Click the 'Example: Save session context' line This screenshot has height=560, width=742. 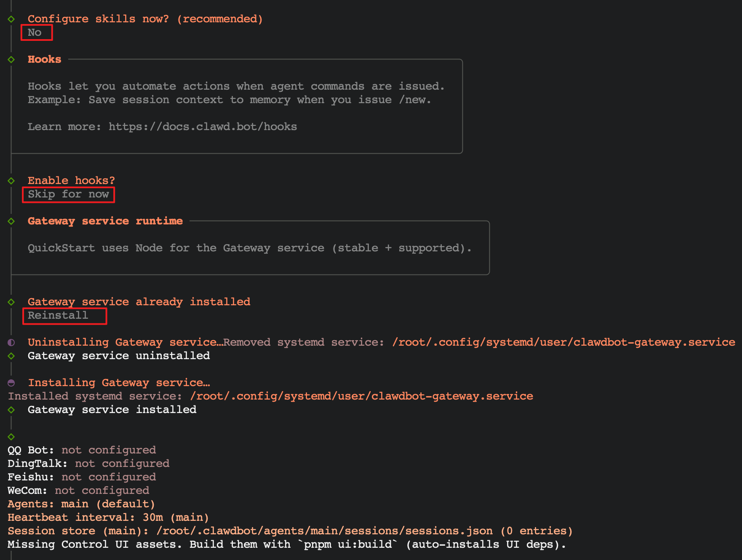(230, 100)
